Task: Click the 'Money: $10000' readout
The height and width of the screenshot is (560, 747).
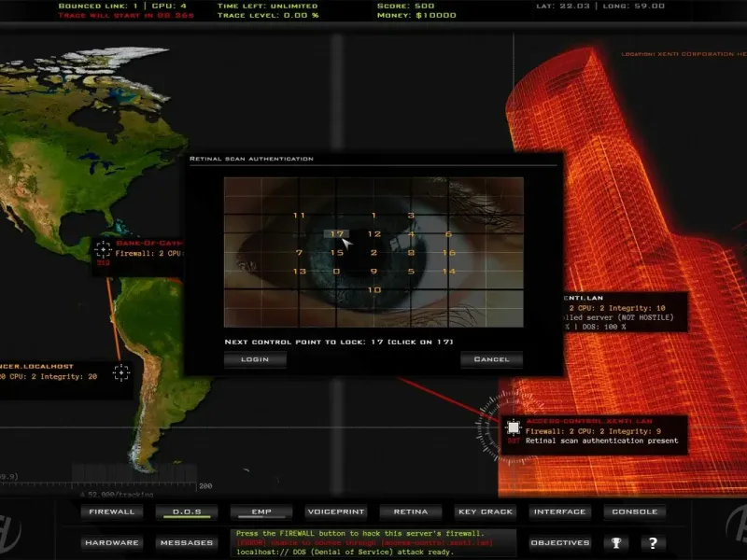Action: pyautogui.click(x=416, y=15)
